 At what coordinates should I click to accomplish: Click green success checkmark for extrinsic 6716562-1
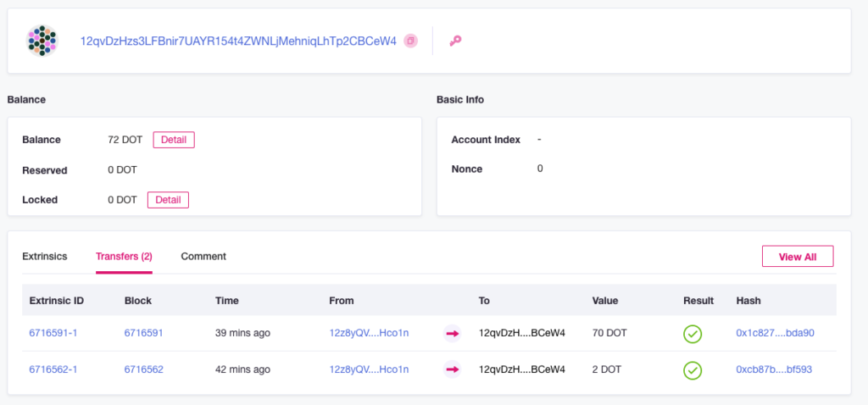pos(693,370)
